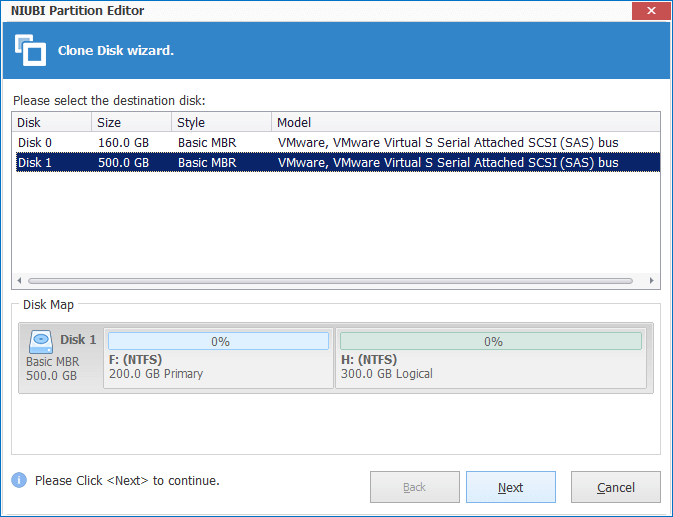673x517 pixels.
Task: Click the H: partition usage bar
Action: click(492, 342)
